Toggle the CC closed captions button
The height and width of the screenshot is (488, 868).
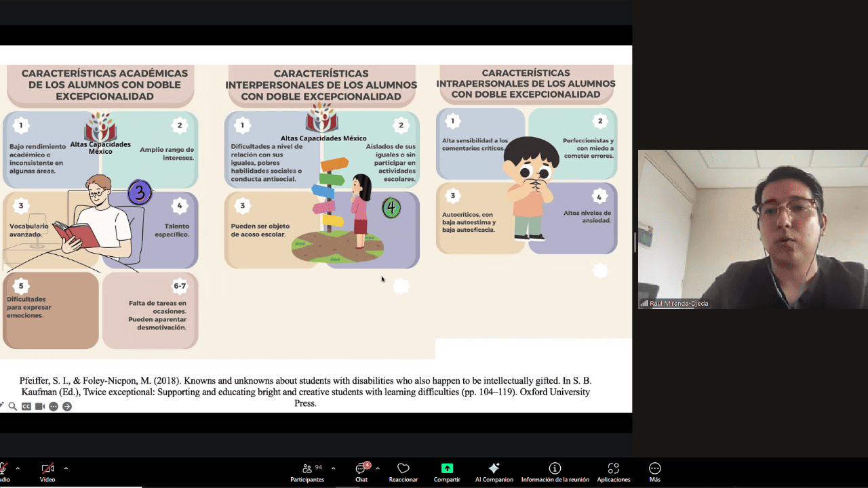click(x=26, y=407)
